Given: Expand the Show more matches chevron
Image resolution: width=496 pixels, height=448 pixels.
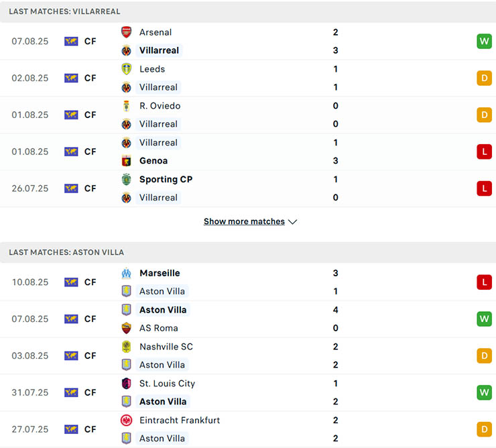Looking at the screenshot, I should tap(292, 222).
